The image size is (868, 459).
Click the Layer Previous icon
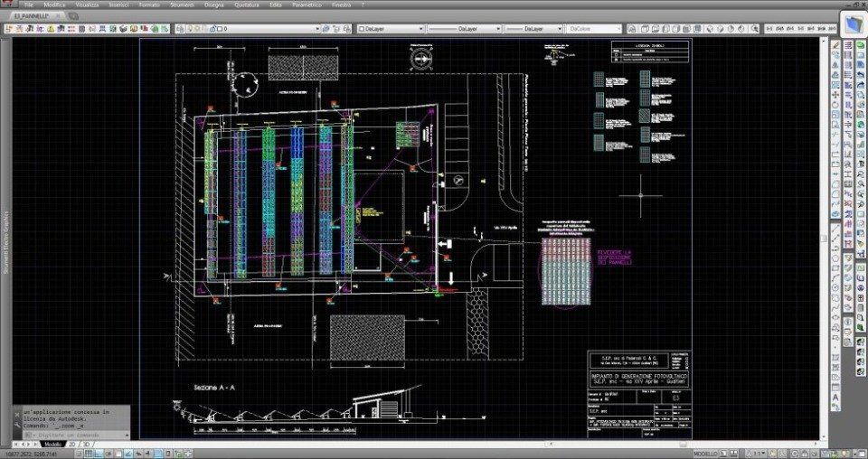click(x=335, y=28)
